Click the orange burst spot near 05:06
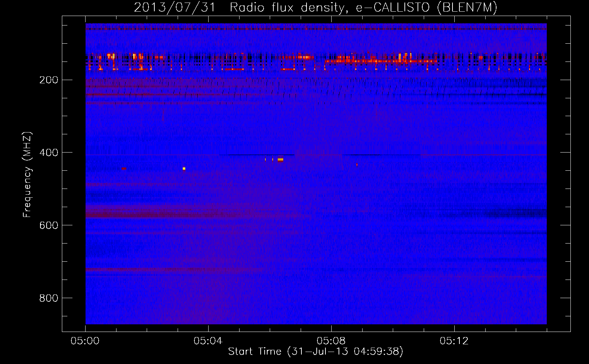Screen dimensions: 589x364 (280, 159)
